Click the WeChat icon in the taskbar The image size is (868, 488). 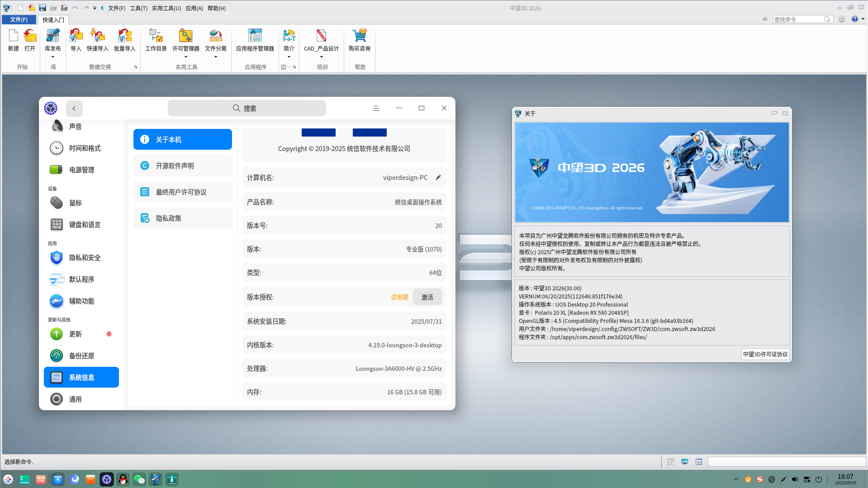(x=139, y=479)
